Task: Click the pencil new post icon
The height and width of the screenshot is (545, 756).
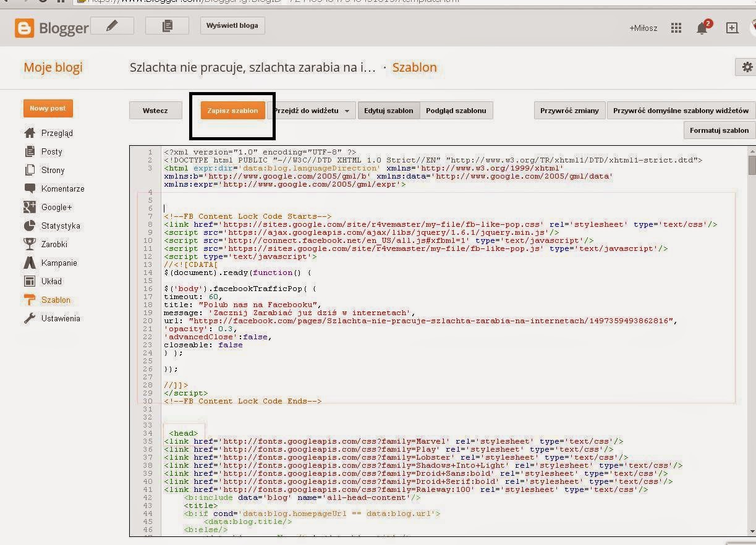Action: point(112,26)
